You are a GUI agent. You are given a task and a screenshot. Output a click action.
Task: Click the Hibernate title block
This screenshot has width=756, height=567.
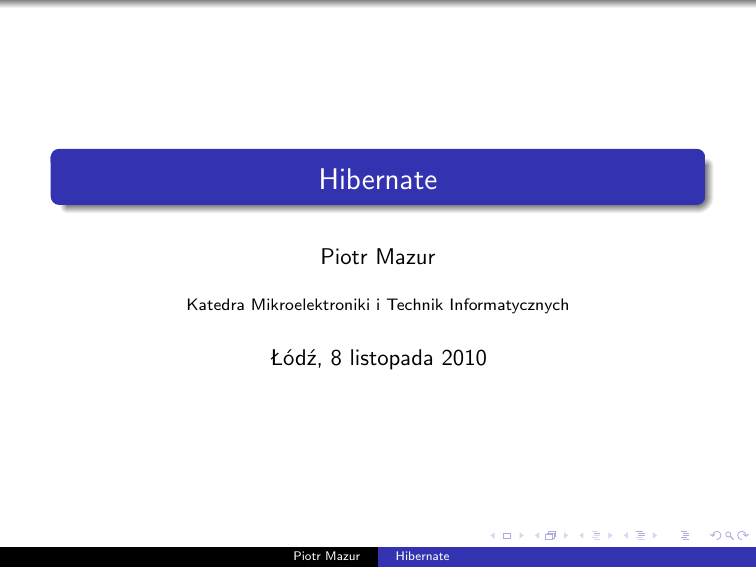click(x=378, y=179)
